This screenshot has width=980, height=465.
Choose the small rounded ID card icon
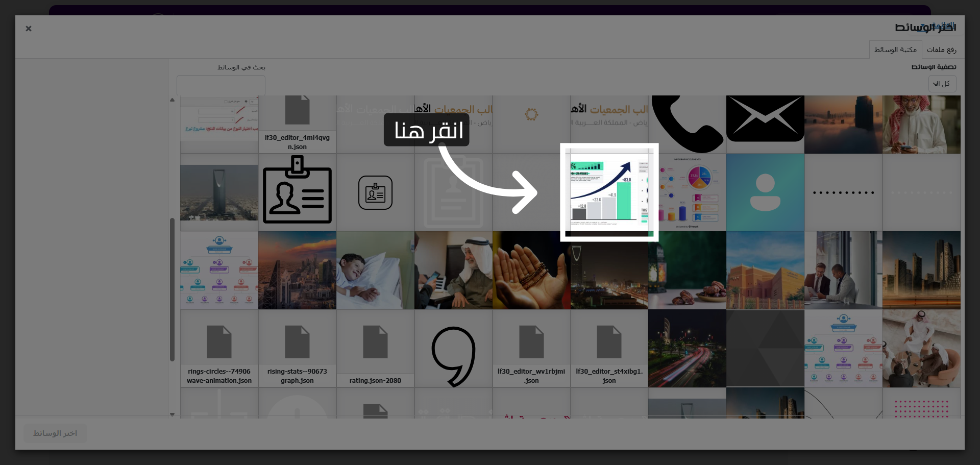(375, 192)
